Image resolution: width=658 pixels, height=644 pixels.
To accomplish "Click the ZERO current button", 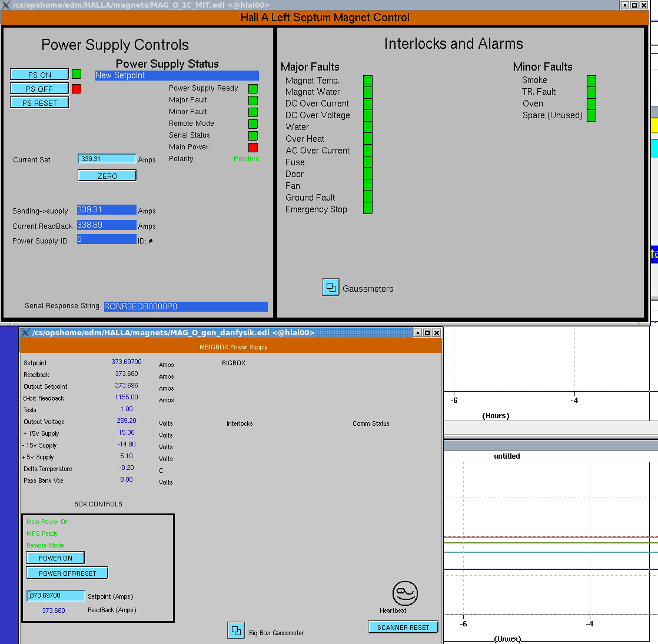I will pyautogui.click(x=107, y=176).
